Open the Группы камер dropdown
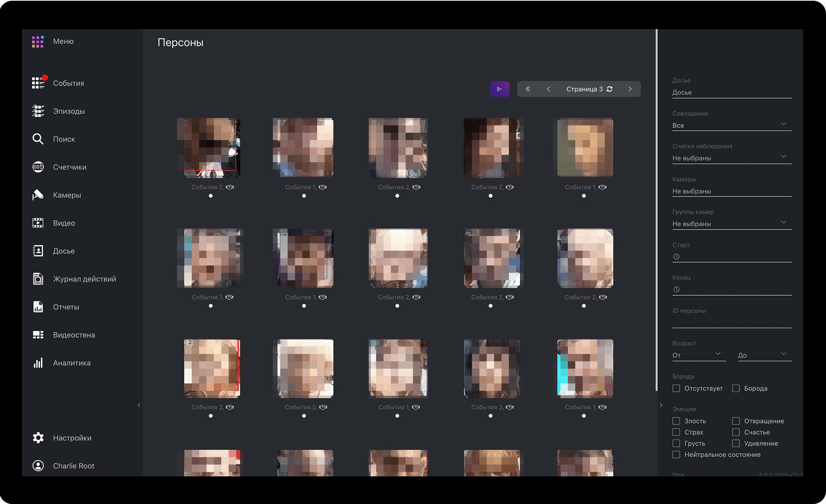 (732, 224)
